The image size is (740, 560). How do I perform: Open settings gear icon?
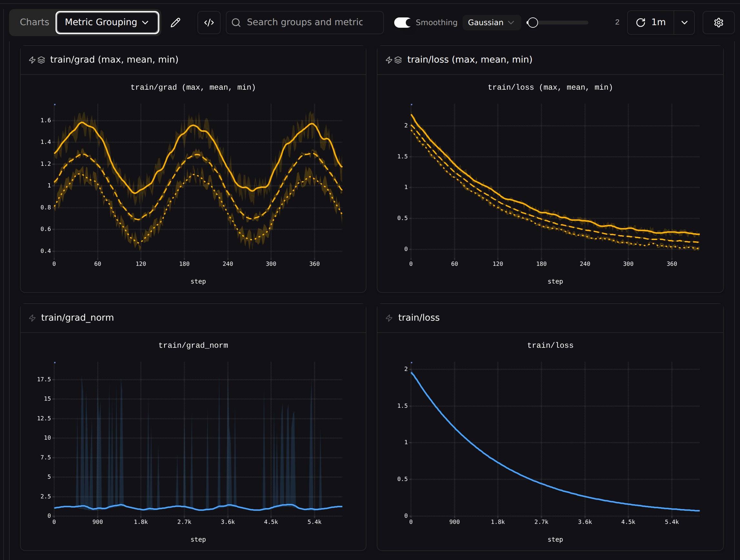click(x=718, y=22)
